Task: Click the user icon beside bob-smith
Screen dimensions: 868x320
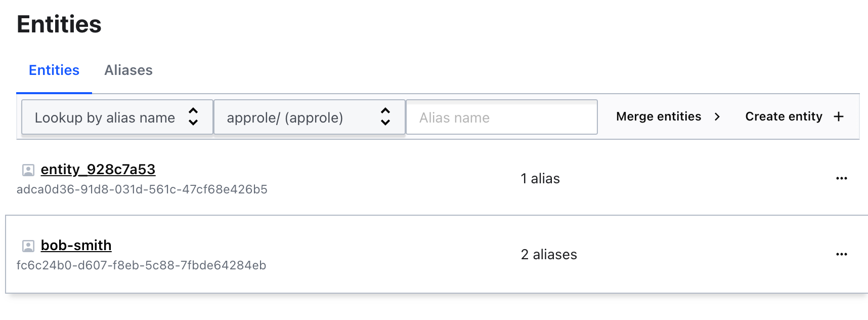Action: point(28,246)
